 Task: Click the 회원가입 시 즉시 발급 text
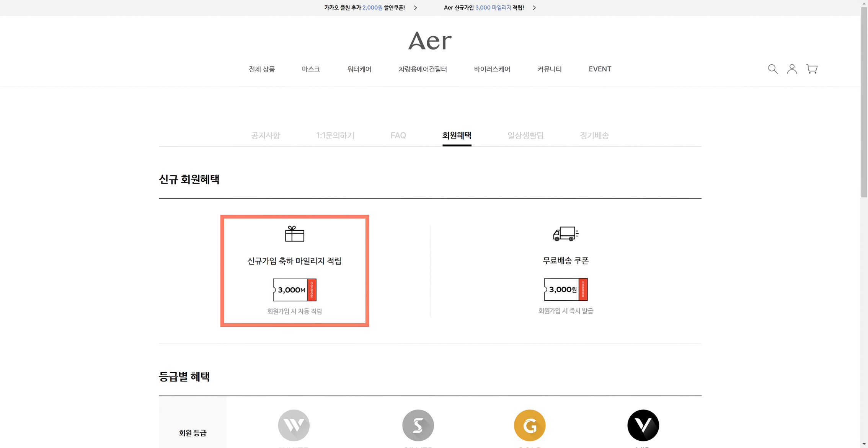pyautogui.click(x=566, y=311)
